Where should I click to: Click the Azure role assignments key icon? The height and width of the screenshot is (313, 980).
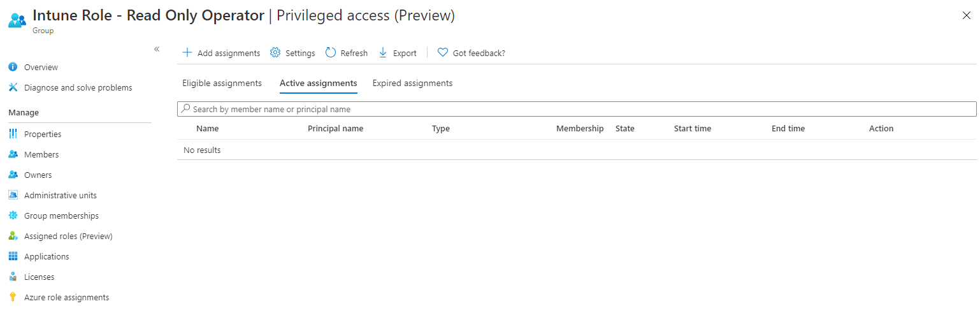click(13, 297)
